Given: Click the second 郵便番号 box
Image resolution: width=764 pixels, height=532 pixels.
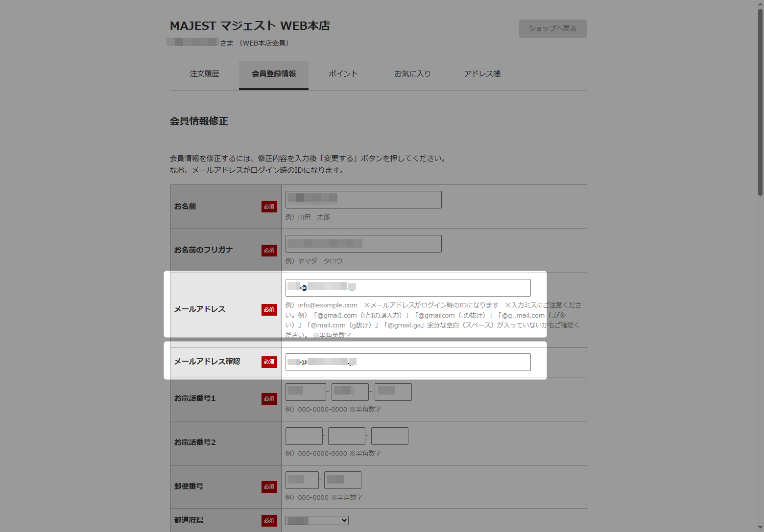Looking at the screenshot, I should [342, 480].
